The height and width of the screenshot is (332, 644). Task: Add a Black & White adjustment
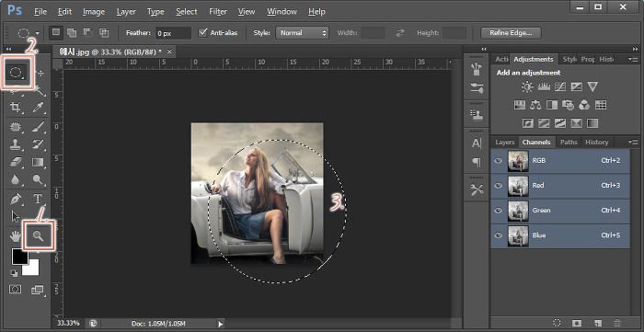552,105
